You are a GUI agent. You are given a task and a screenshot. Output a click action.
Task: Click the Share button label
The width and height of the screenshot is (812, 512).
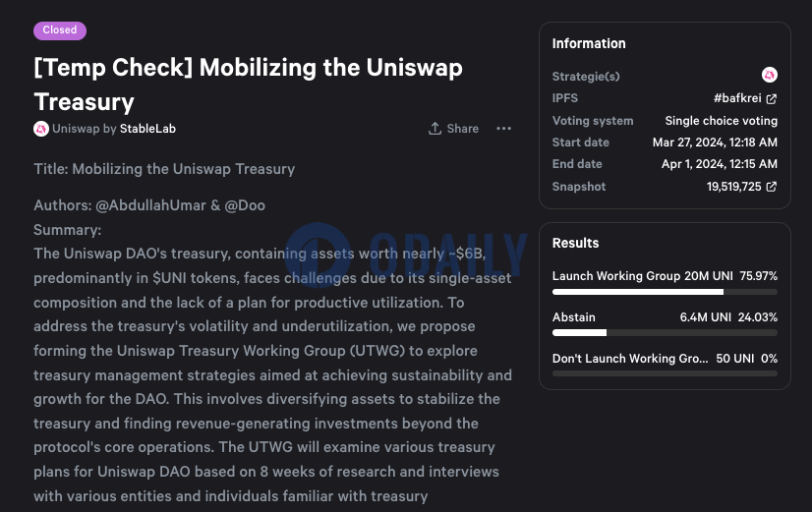462,129
